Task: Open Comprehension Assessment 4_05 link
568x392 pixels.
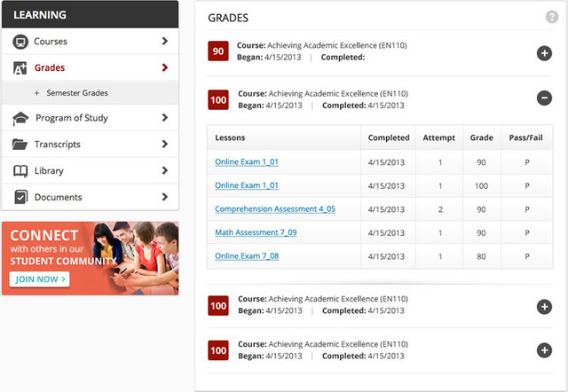Action: [x=275, y=209]
